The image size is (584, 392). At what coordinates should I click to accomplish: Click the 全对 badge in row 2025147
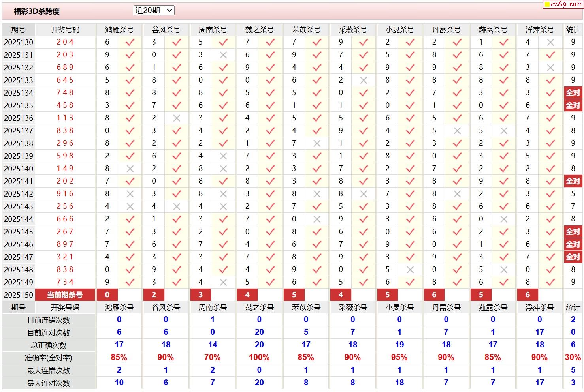pyautogui.click(x=573, y=257)
